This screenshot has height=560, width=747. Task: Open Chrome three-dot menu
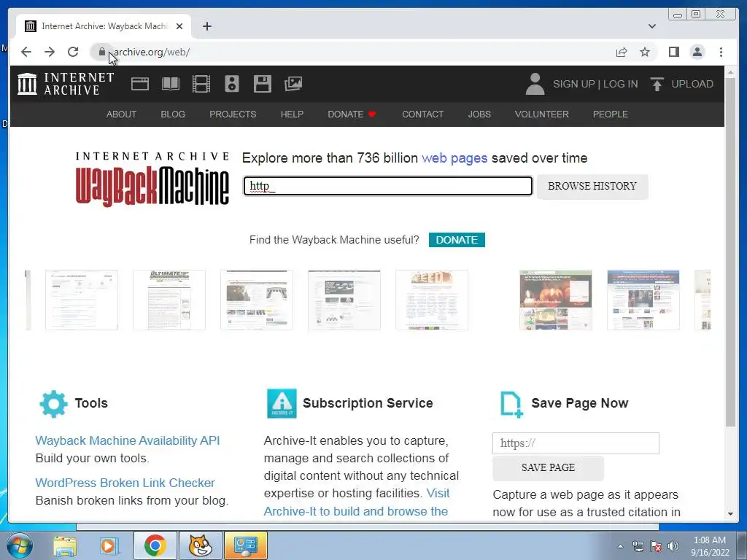721,52
